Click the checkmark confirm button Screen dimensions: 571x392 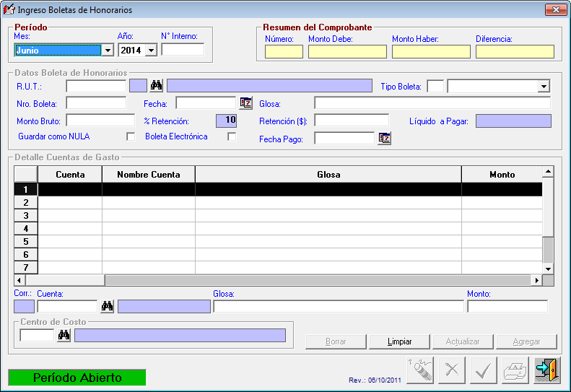tap(484, 370)
